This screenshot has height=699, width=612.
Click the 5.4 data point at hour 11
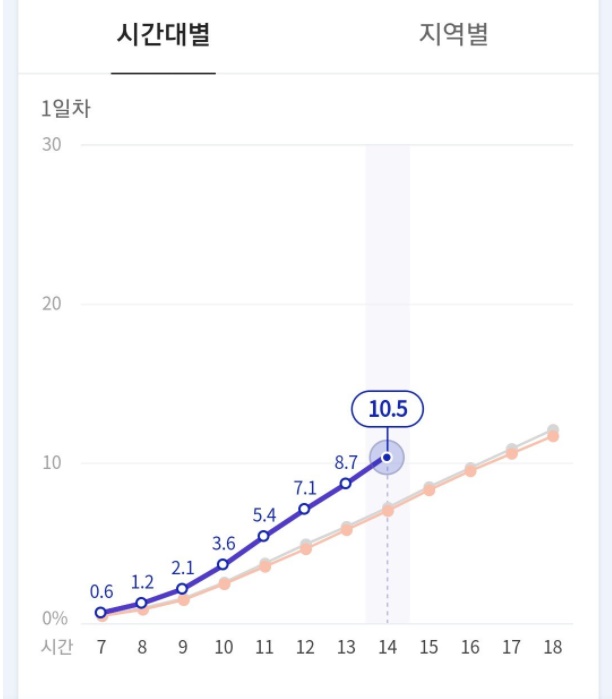click(264, 536)
